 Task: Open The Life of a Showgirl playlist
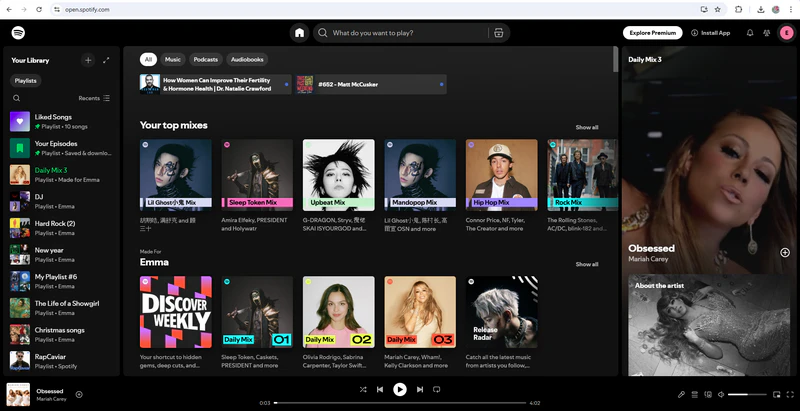pos(62,308)
